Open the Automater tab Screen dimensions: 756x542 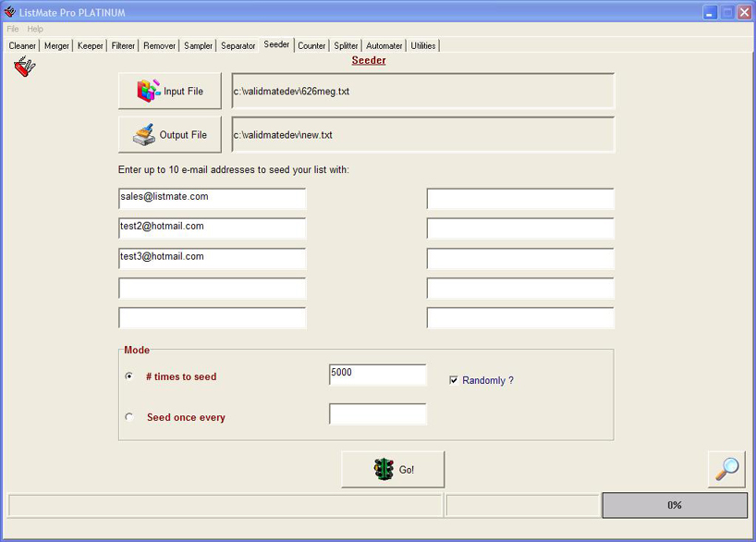click(384, 45)
